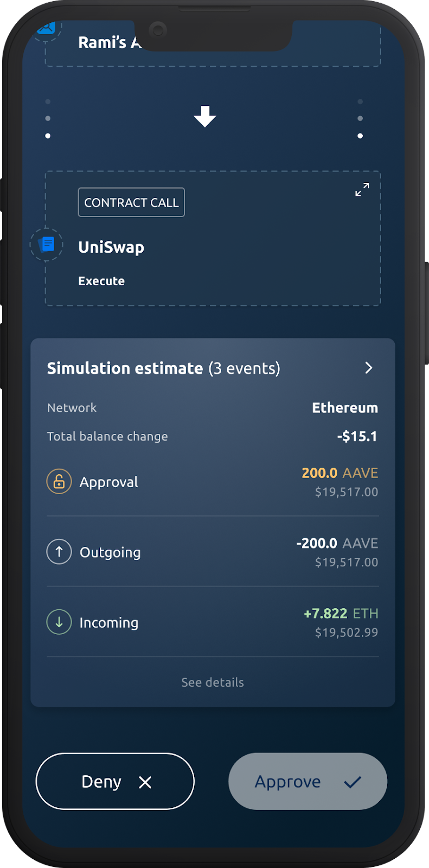
Task: Open the Simulation estimate (3 events) header
Action: (163, 368)
